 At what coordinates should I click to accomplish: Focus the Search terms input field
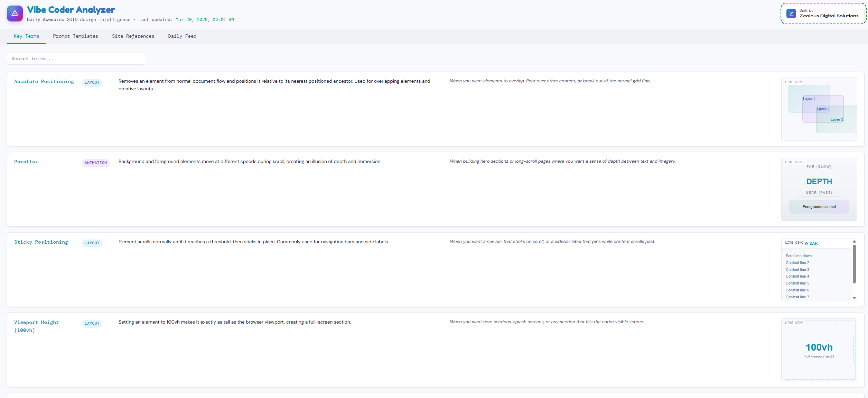point(76,59)
